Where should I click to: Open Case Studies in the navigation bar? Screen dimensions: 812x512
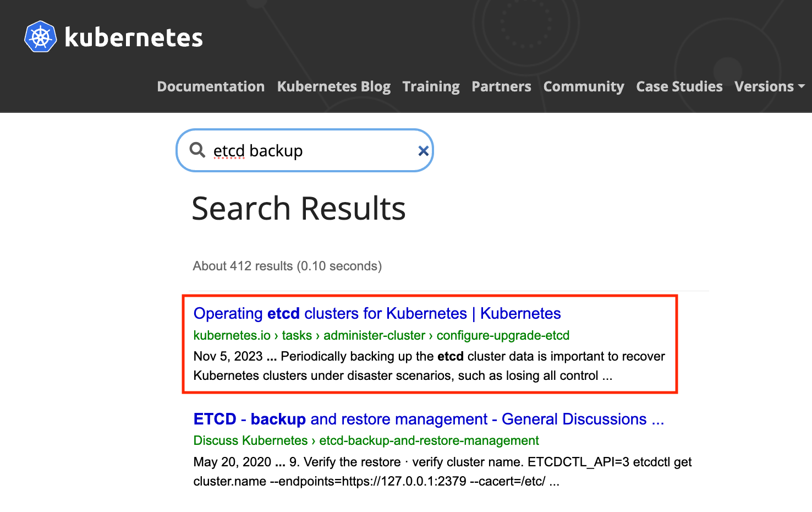679,86
